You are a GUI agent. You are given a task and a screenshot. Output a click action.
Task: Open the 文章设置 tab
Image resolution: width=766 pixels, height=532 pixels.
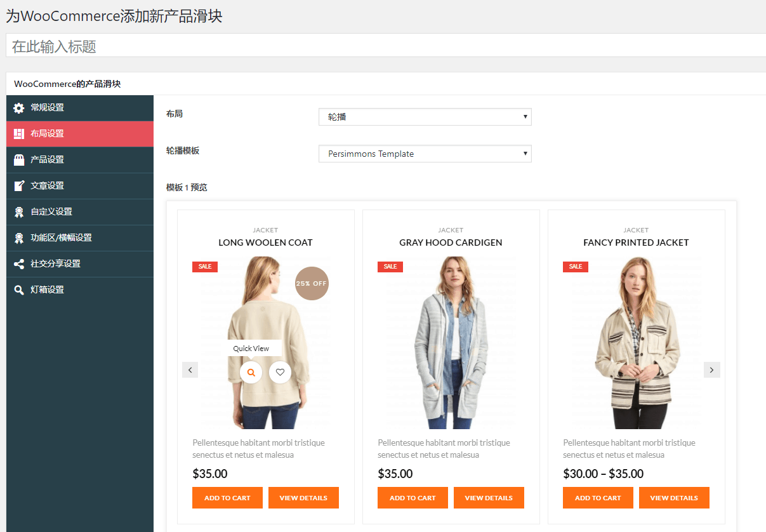pos(80,186)
